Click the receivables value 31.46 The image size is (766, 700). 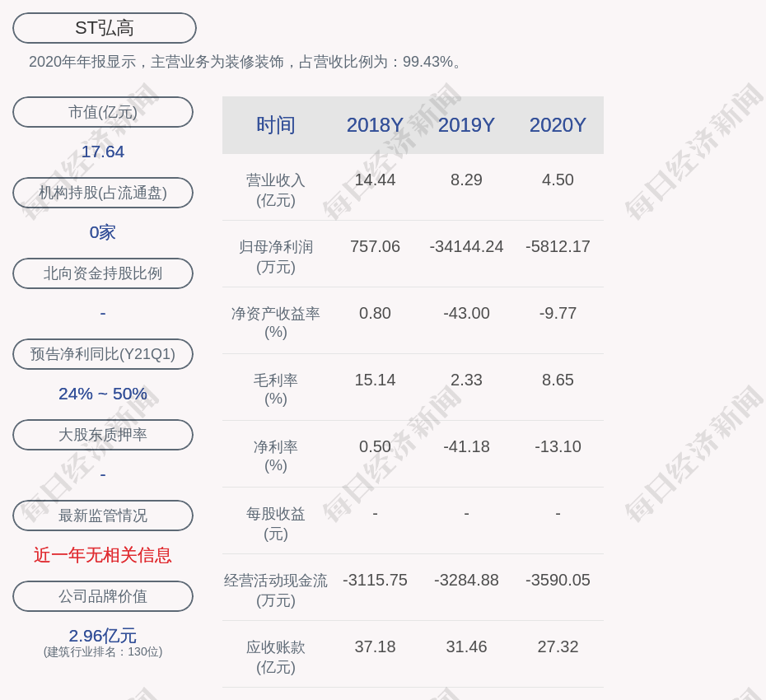[466, 646]
